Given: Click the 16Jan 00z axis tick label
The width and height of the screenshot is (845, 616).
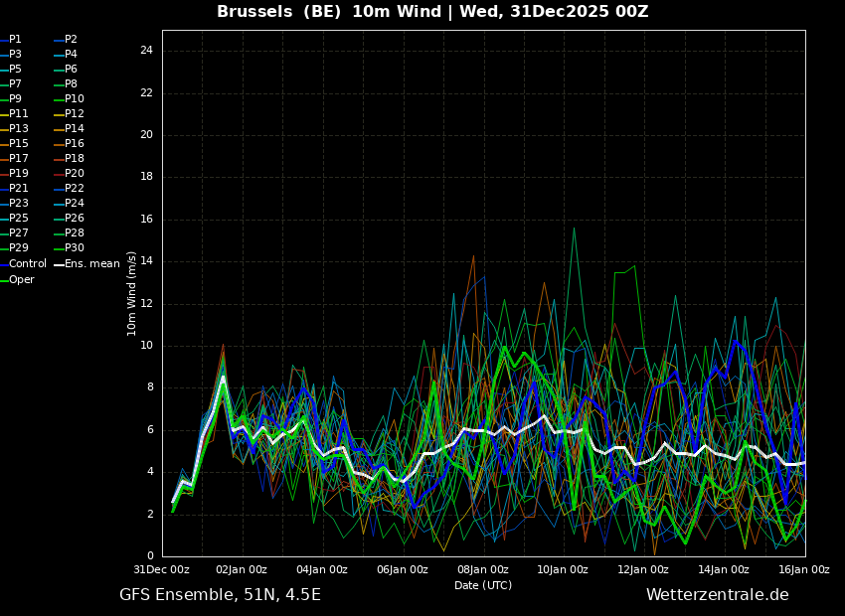Looking at the screenshot, I should 804,569.
